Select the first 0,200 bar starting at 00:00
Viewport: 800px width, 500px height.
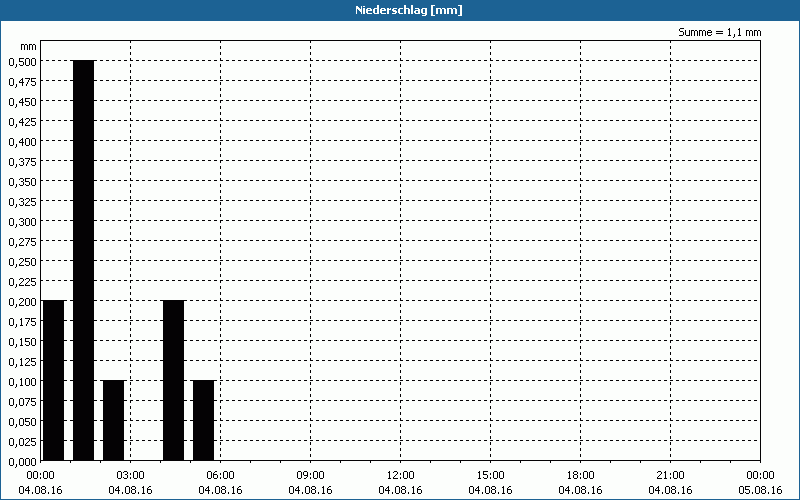click(x=54, y=381)
